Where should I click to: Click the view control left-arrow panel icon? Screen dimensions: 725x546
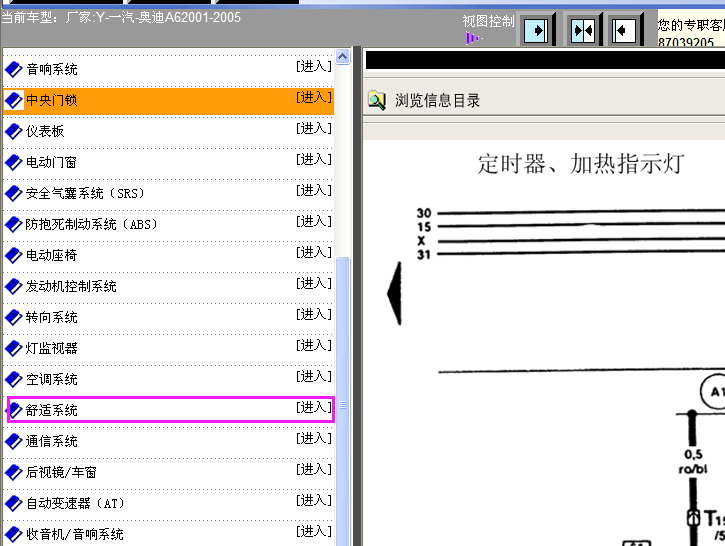point(624,31)
